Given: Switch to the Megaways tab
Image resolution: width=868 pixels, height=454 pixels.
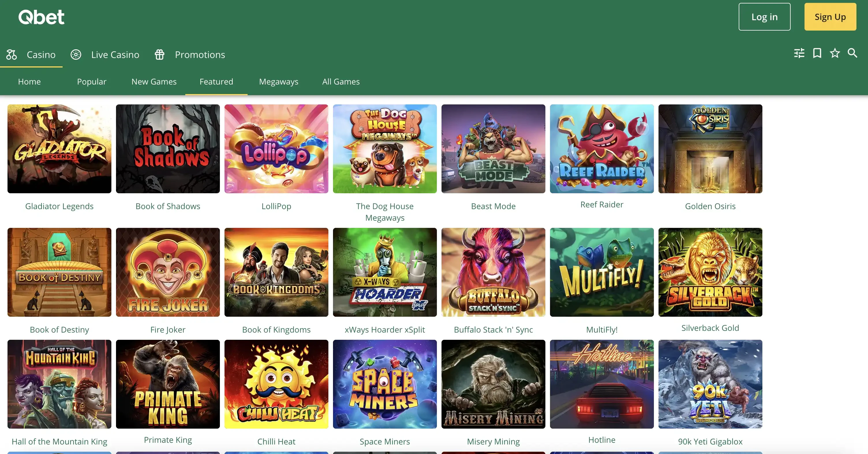Looking at the screenshot, I should click(279, 82).
